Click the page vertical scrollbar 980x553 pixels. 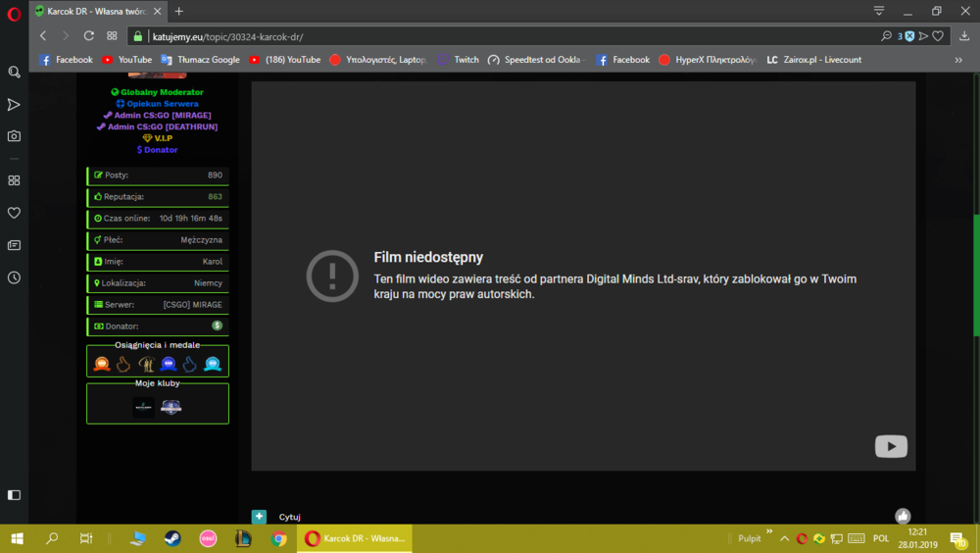(976, 276)
